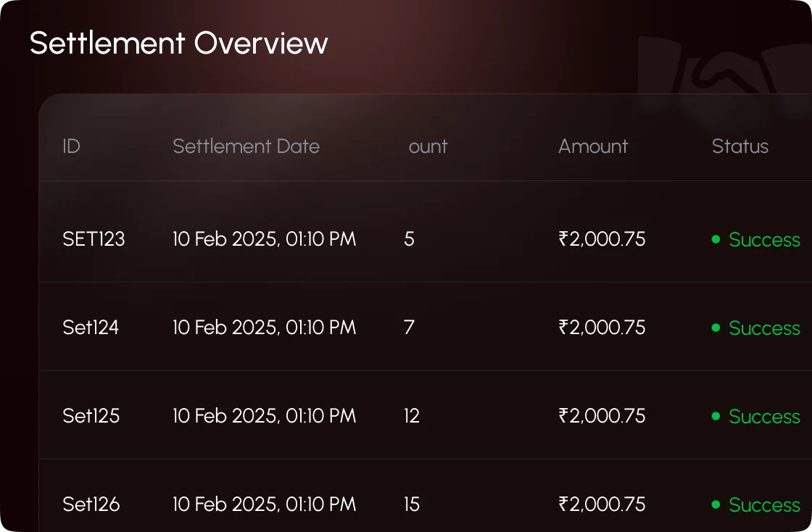Click the Count column header

pyautogui.click(x=428, y=146)
